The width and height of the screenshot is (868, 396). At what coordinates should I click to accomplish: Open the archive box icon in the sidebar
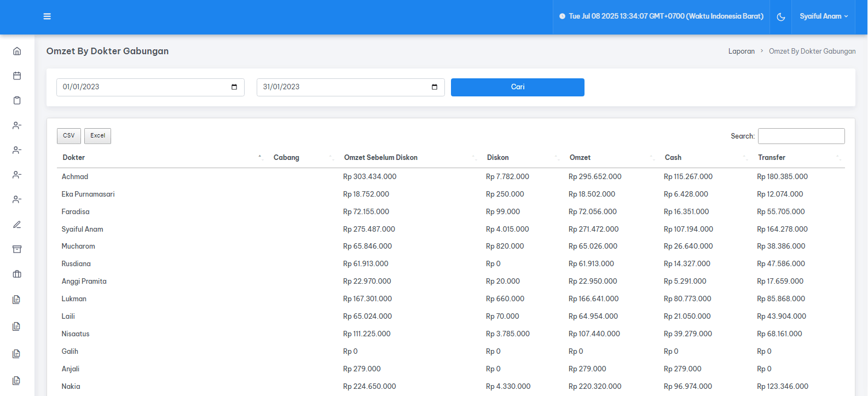[17, 249]
